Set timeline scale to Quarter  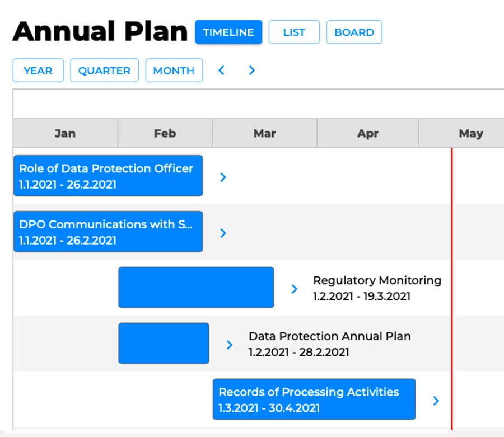click(104, 71)
